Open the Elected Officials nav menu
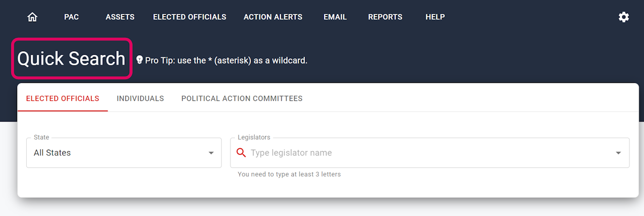644x216 pixels. (189, 17)
